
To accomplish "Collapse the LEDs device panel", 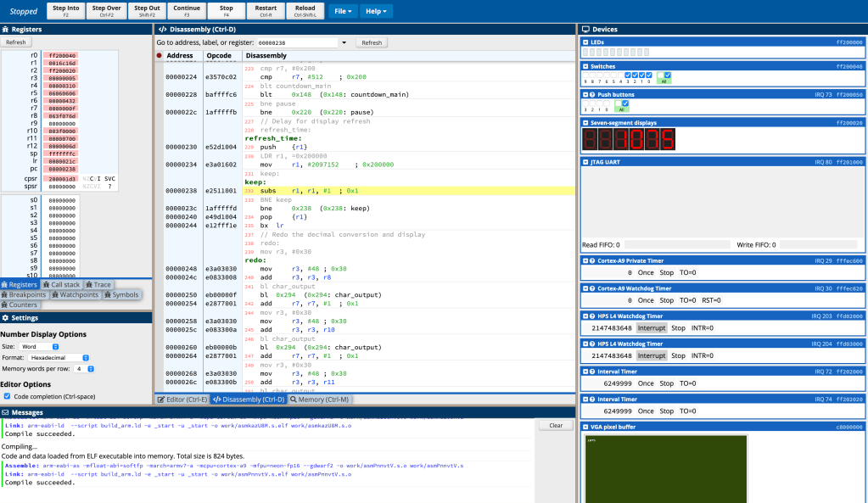I will 585,42.
